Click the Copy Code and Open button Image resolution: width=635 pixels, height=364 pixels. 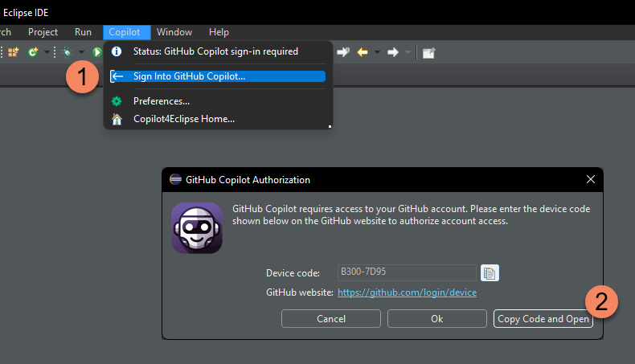coord(543,319)
